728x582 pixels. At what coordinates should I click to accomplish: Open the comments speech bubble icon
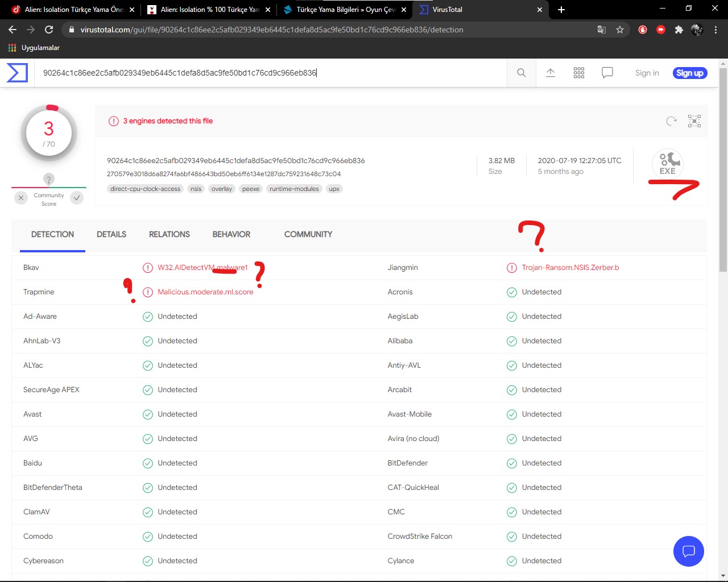click(x=607, y=73)
